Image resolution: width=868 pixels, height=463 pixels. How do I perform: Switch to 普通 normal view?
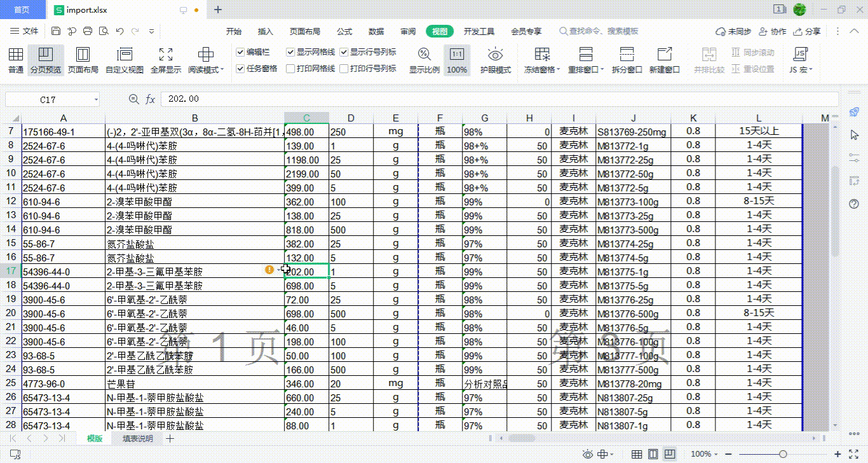(x=16, y=60)
